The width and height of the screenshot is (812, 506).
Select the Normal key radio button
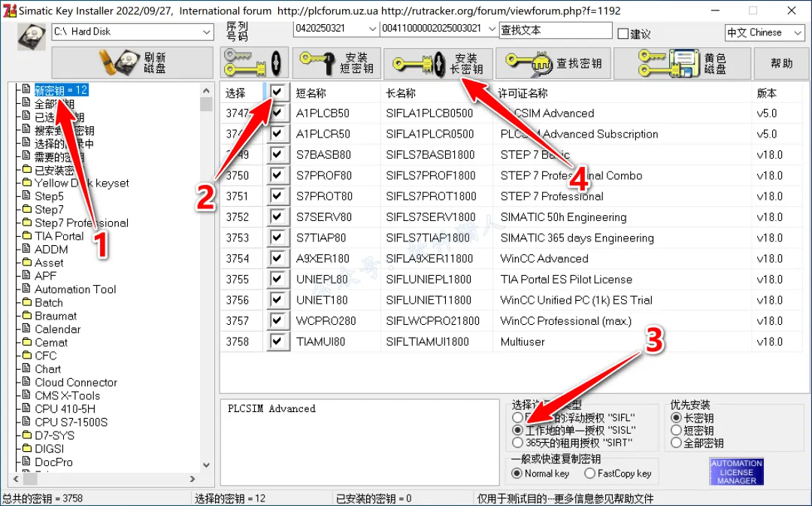(517, 473)
